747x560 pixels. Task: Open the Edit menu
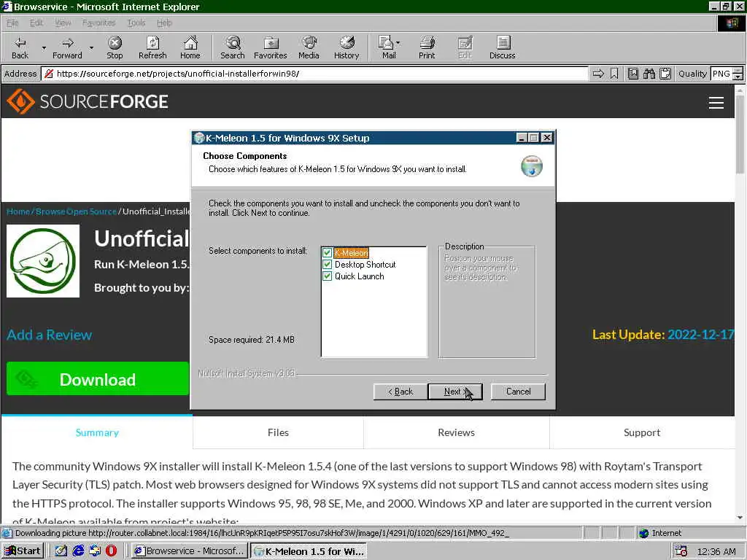point(36,23)
